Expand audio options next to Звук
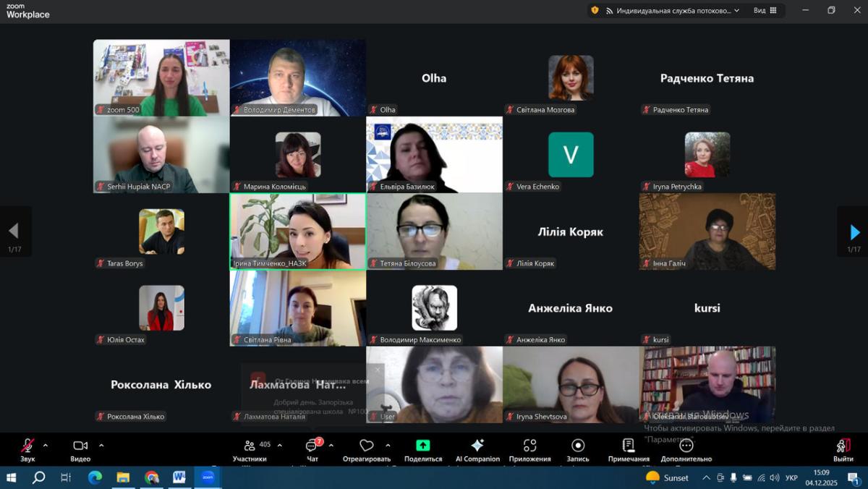Image resolution: width=868 pixels, height=489 pixels. (46, 446)
